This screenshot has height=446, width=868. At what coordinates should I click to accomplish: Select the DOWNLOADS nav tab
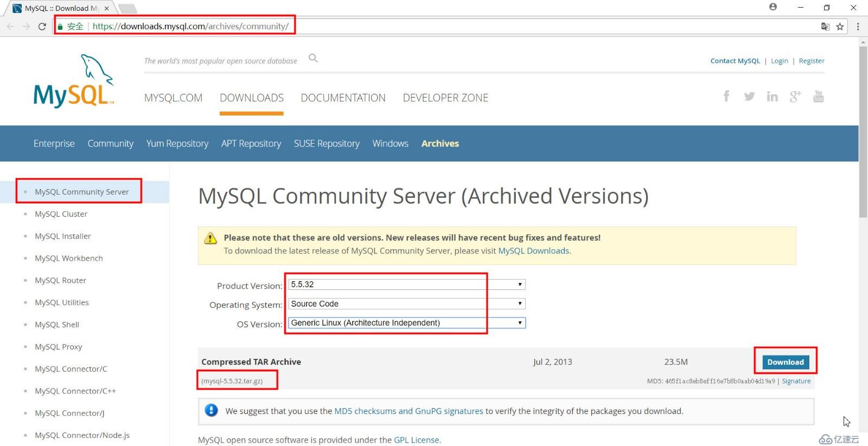(252, 98)
